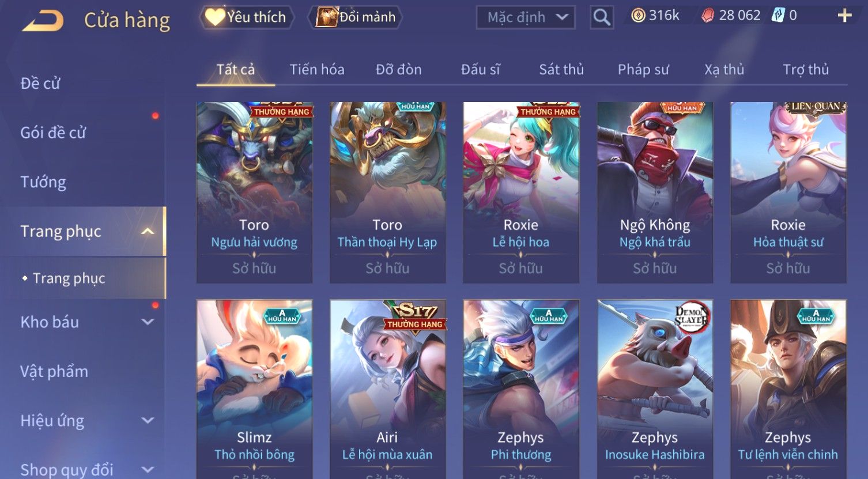Click the red gem currency icon
868x479 pixels.
click(x=707, y=16)
